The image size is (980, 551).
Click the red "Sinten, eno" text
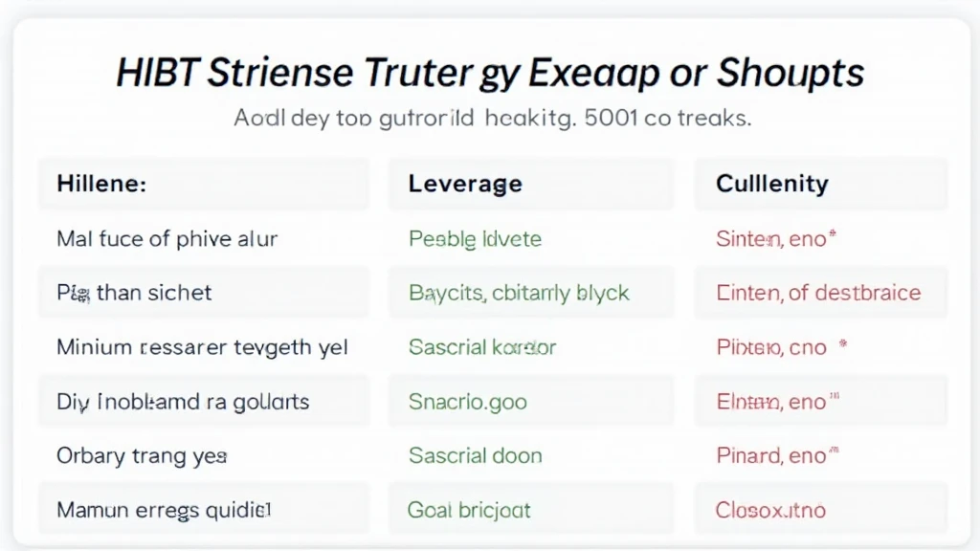click(771, 239)
